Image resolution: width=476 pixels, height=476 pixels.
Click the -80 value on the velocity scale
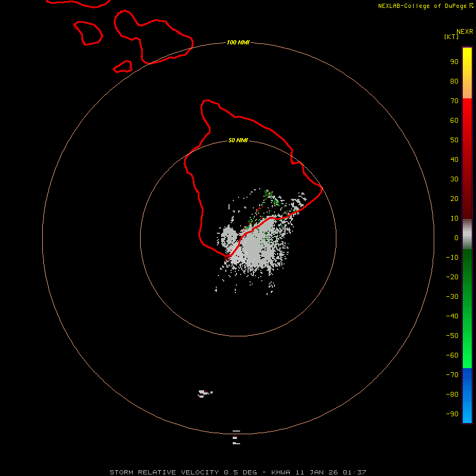452,395
